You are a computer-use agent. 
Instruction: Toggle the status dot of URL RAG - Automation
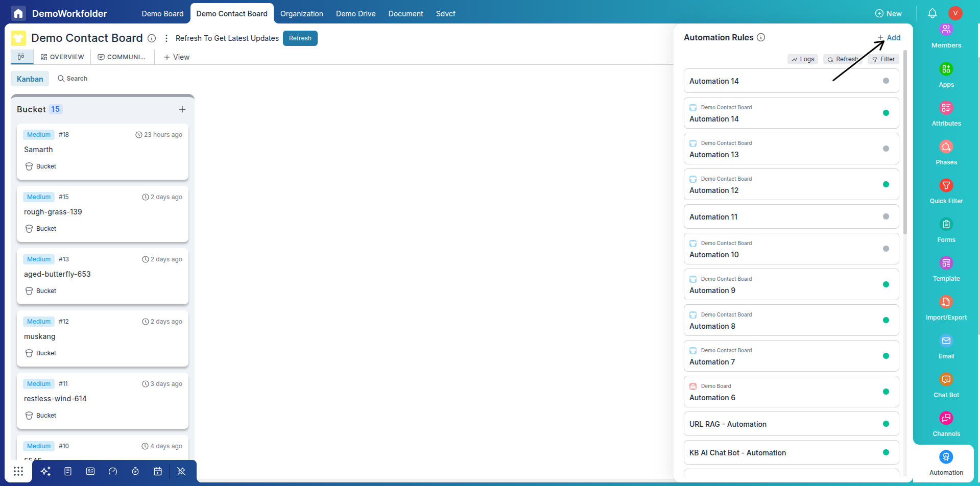point(886,424)
